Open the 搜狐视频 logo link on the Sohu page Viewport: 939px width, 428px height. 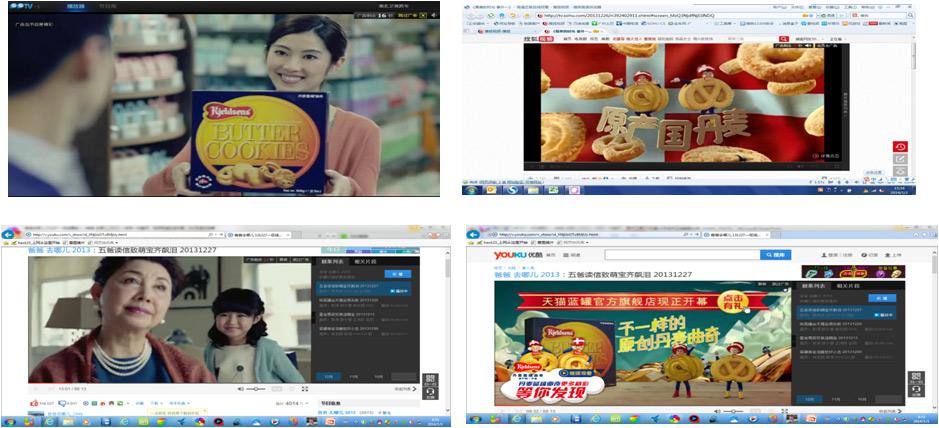pyautogui.click(x=538, y=38)
